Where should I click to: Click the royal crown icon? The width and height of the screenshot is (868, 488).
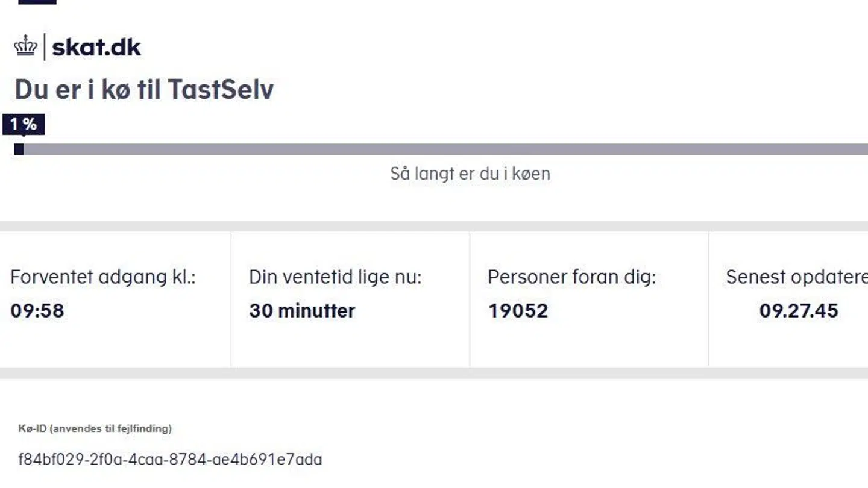tap(24, 45)
